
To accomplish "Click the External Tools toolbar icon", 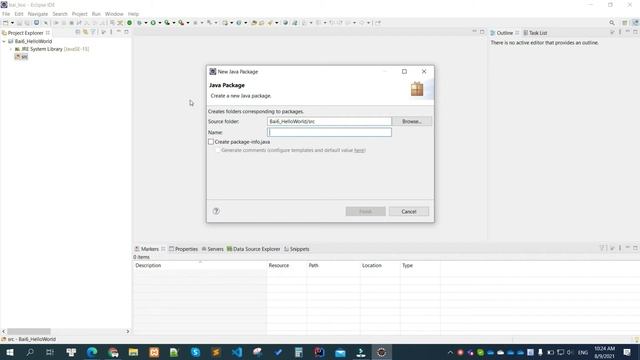I will click(x=181, y=23).
